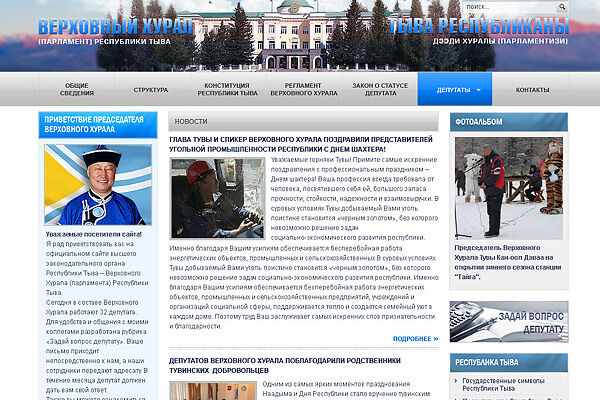Viewport: 600px width, 400px height.
Task: Click the Фотоальбом section header
Action: 509,122
